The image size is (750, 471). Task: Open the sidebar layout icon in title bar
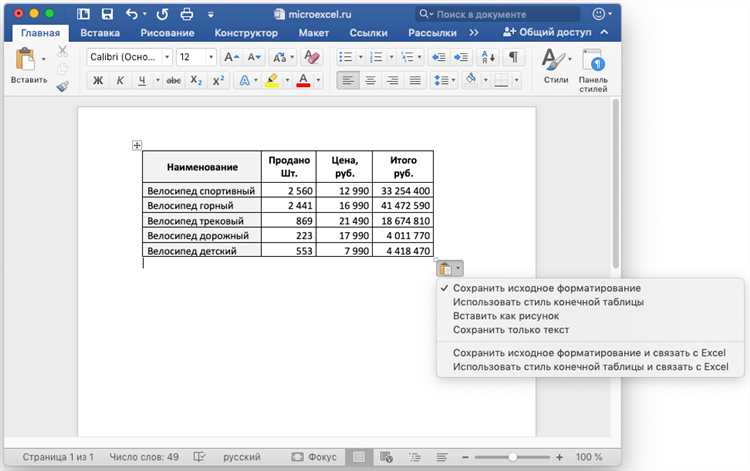pyautogui.click(x=83, y=14)
